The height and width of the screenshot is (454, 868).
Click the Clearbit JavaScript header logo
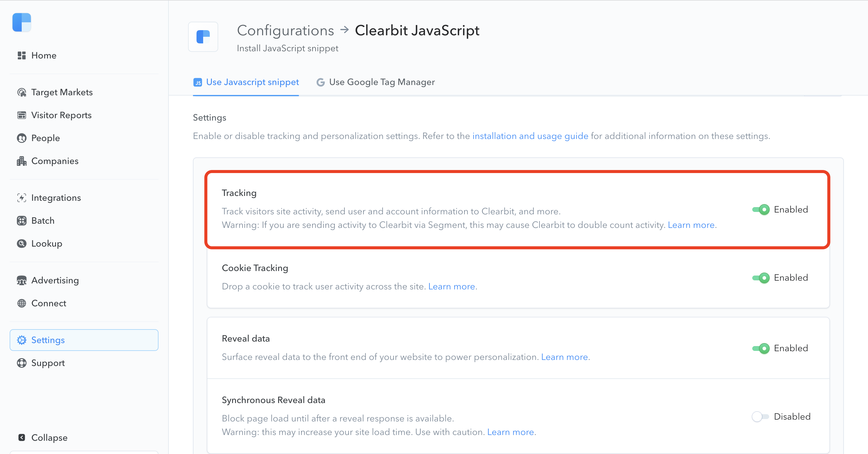pos(203,37)
